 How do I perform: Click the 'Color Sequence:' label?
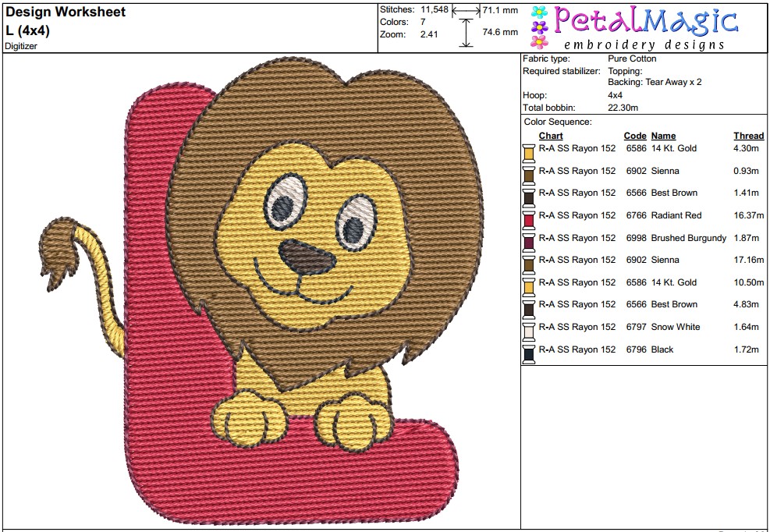point(558,122)
